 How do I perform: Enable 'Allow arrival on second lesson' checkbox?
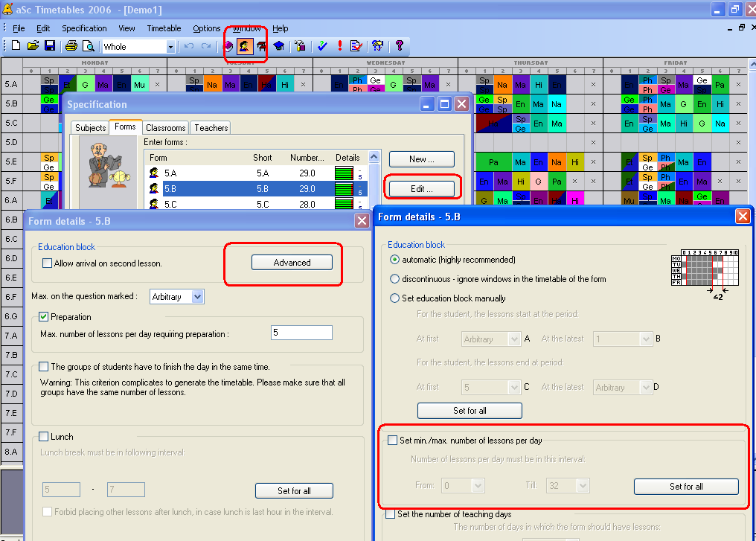pos(48,263)
